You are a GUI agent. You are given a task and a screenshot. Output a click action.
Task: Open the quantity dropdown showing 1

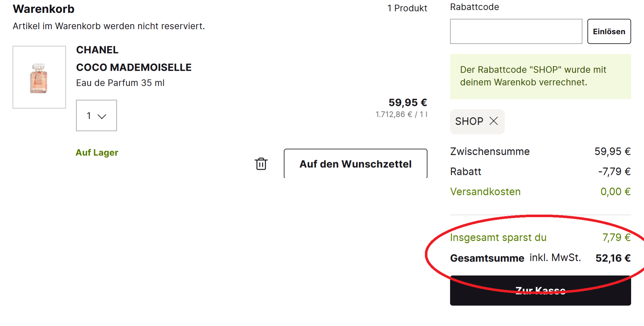pyautogui.click(x=96, y=116)
